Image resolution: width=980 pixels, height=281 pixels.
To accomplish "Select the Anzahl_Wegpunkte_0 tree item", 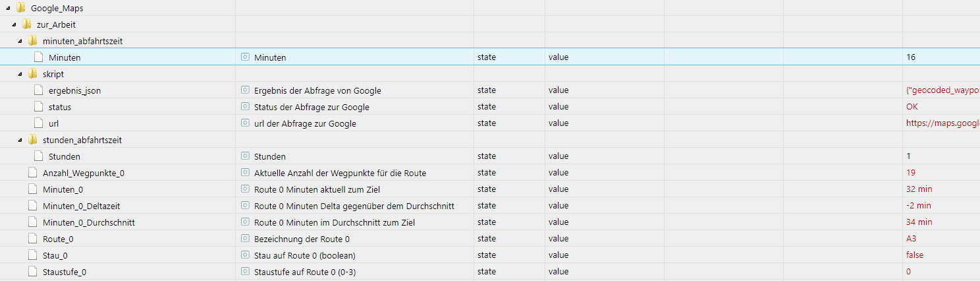I will tap(84, 173).
